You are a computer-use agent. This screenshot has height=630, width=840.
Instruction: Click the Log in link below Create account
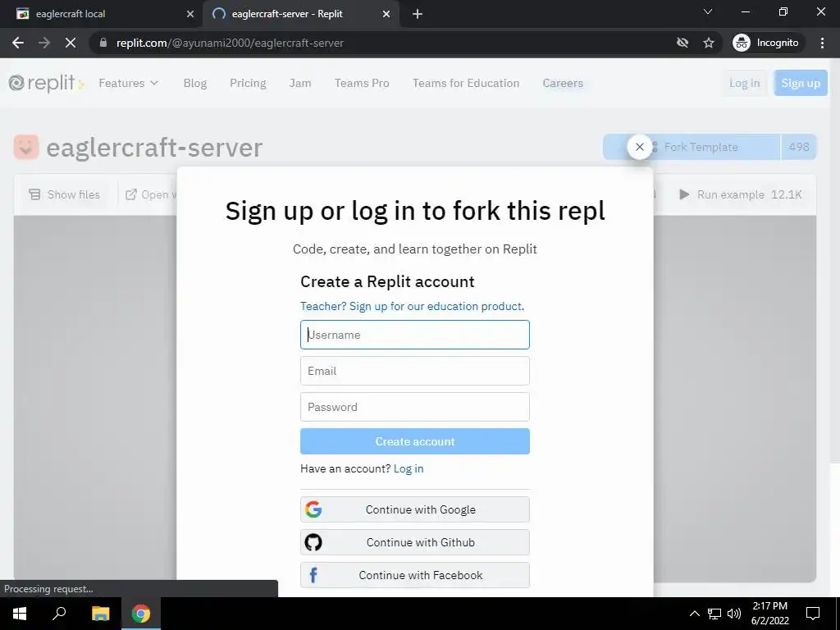coord(409,468)
